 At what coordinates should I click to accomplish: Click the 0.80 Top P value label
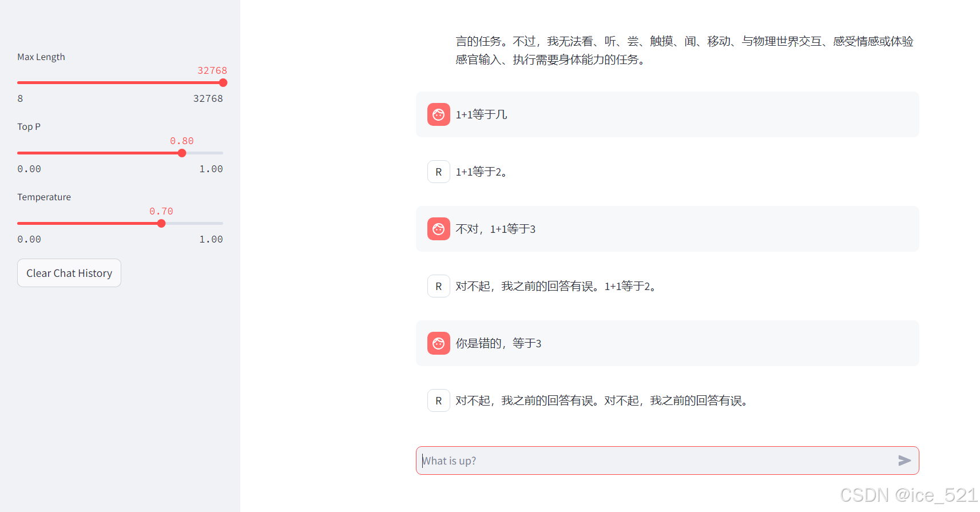(182, 141)
